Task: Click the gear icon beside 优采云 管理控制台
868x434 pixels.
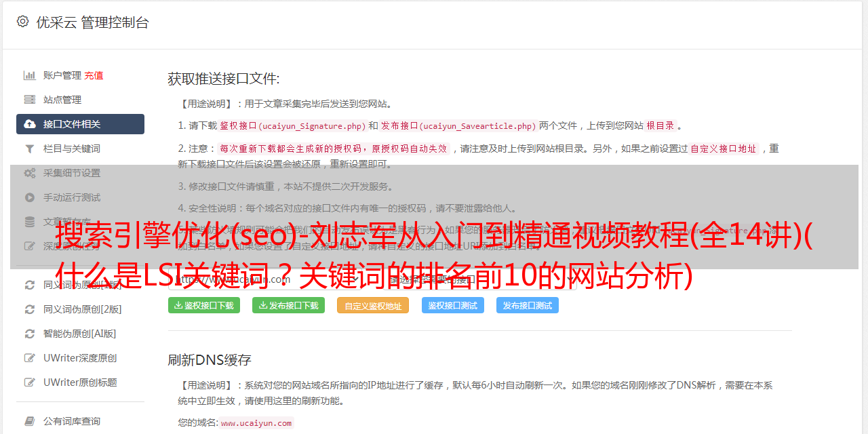Action: 23,22
